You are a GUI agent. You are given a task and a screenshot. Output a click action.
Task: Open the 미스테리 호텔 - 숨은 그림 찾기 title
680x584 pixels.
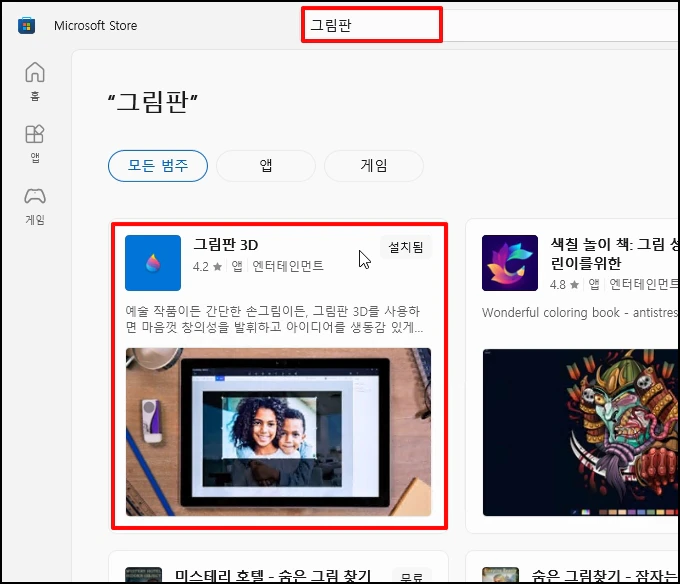(x=273, y=576)
